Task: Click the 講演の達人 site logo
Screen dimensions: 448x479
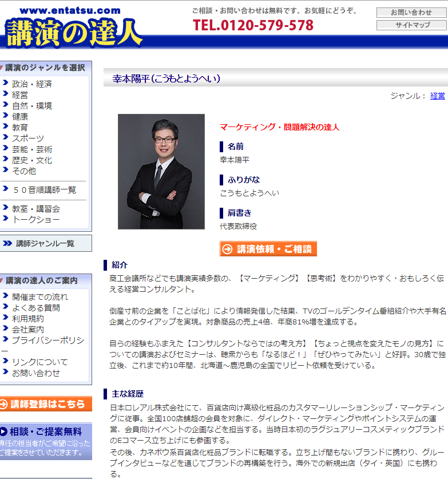Action: pyautogui.click(x=73, y=30)
